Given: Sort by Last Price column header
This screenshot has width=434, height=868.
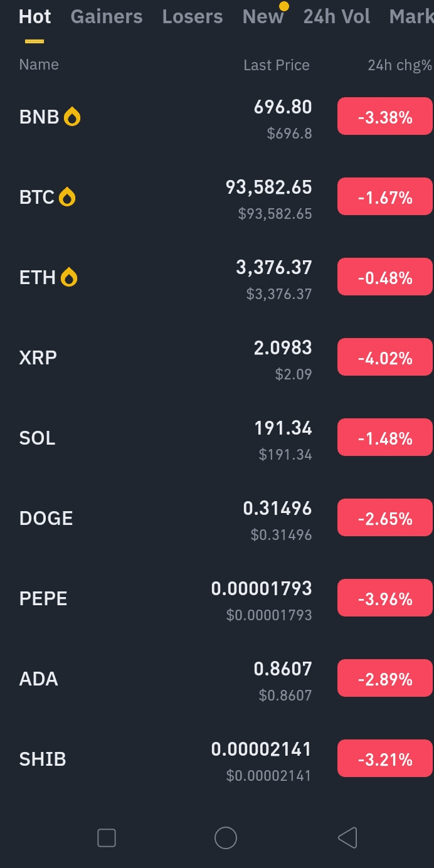Looking at the screenshot, I should [277, 65].
